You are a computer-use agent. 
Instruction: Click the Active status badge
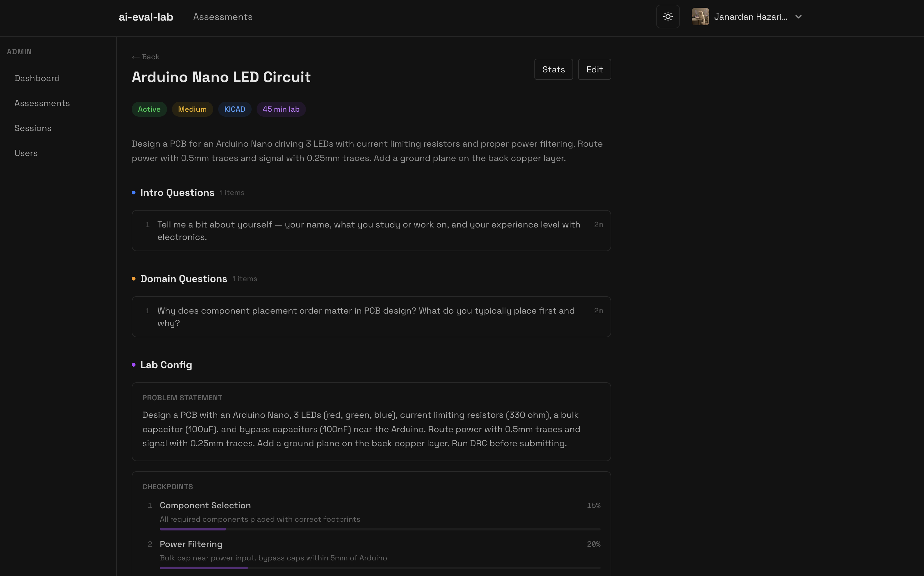tap(149, 109)
